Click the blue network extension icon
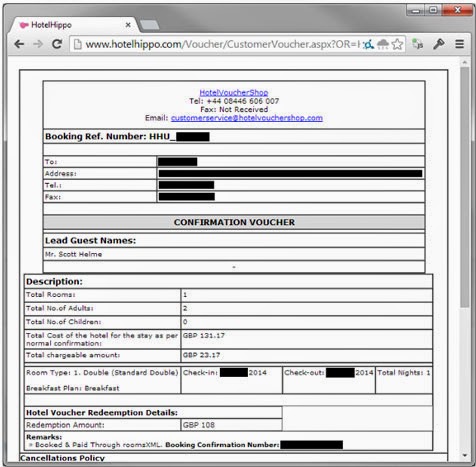476x467 pixels. pyautogui.click(x=368, y=44)
